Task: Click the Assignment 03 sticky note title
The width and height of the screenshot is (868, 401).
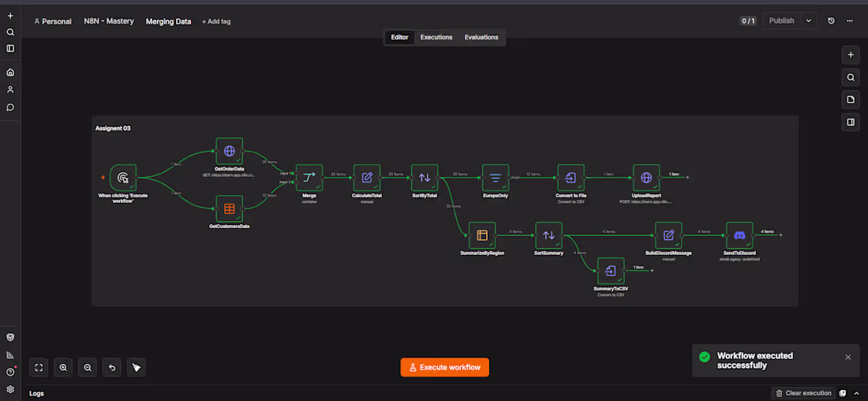Action: pos(113,128)
